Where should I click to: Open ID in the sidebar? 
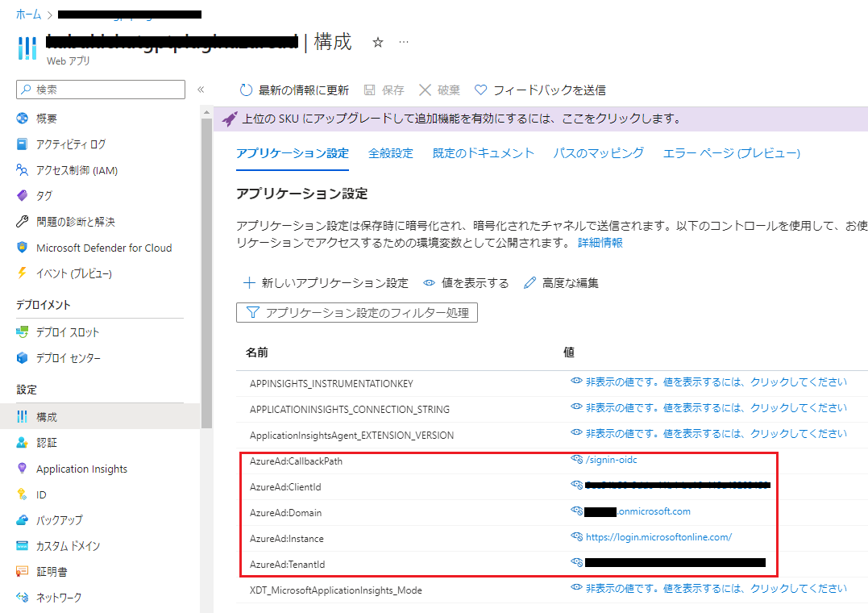tap(41, 494)
